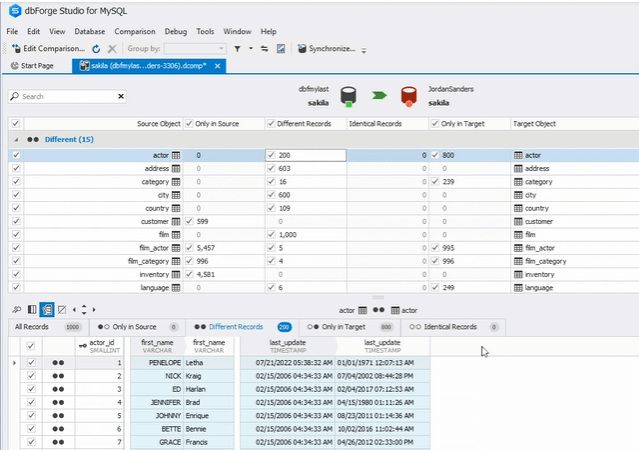Open the Comparison menu
639x450 pixels.
(134, 31)
